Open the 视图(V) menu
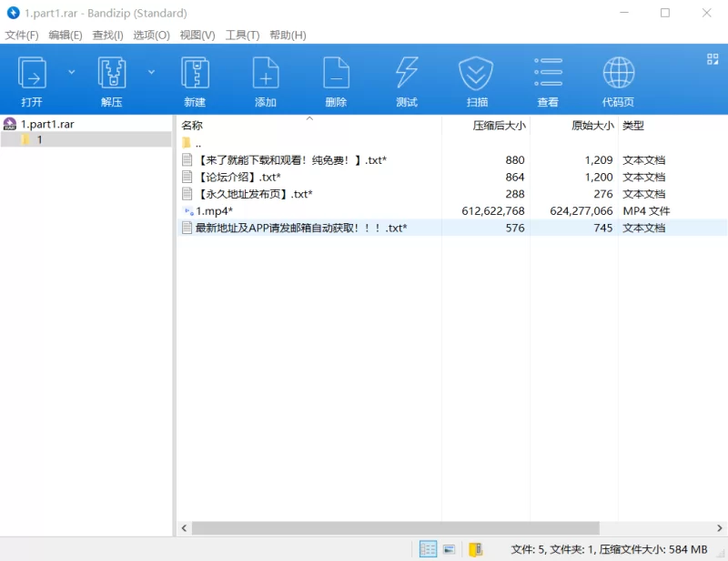The image size is (728, 561). 197,36
